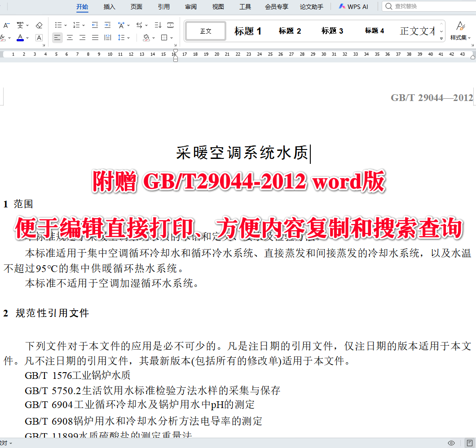Open the 会员专享 tab
Screen dimensions: 476x448
point(276,7)
